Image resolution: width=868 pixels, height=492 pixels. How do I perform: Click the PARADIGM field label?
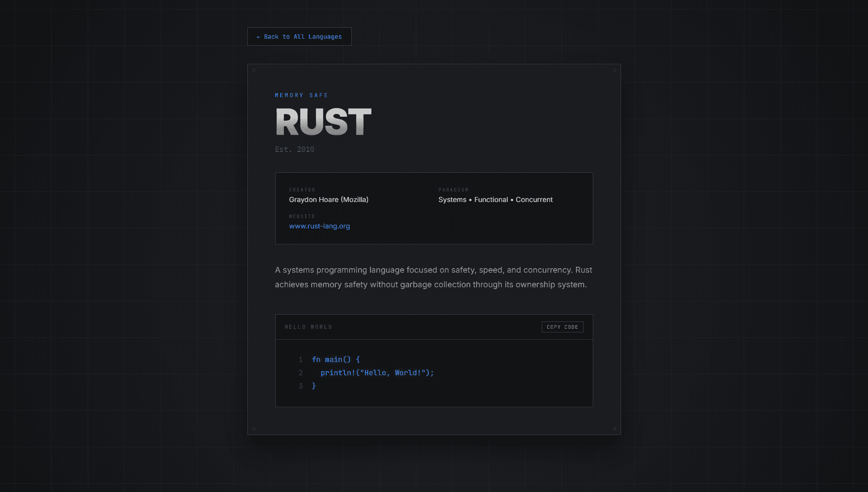453,190
